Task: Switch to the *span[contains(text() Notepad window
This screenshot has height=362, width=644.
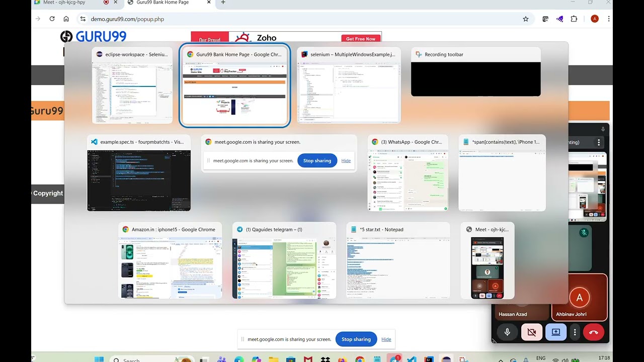Action: 502,173
